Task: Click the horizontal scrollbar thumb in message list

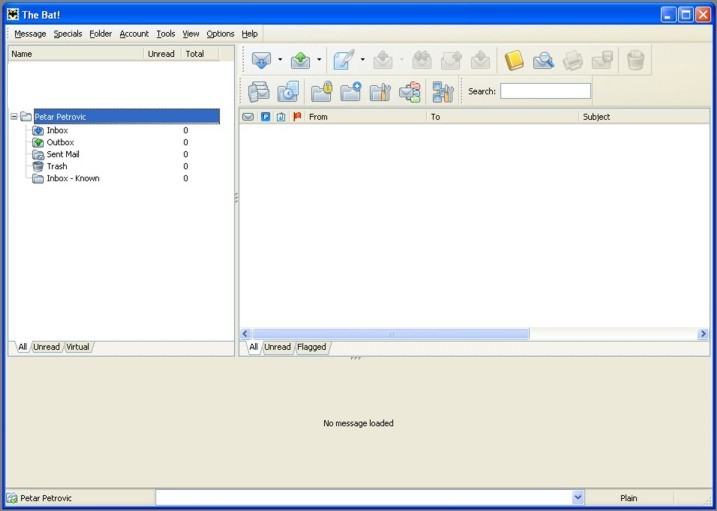Action: click(391, 334)
